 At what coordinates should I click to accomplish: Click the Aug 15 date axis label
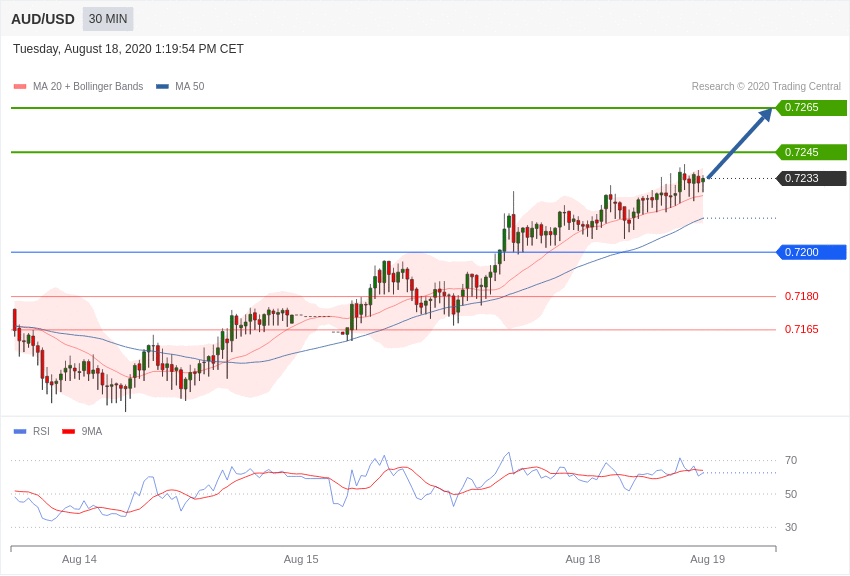(301, 559)
